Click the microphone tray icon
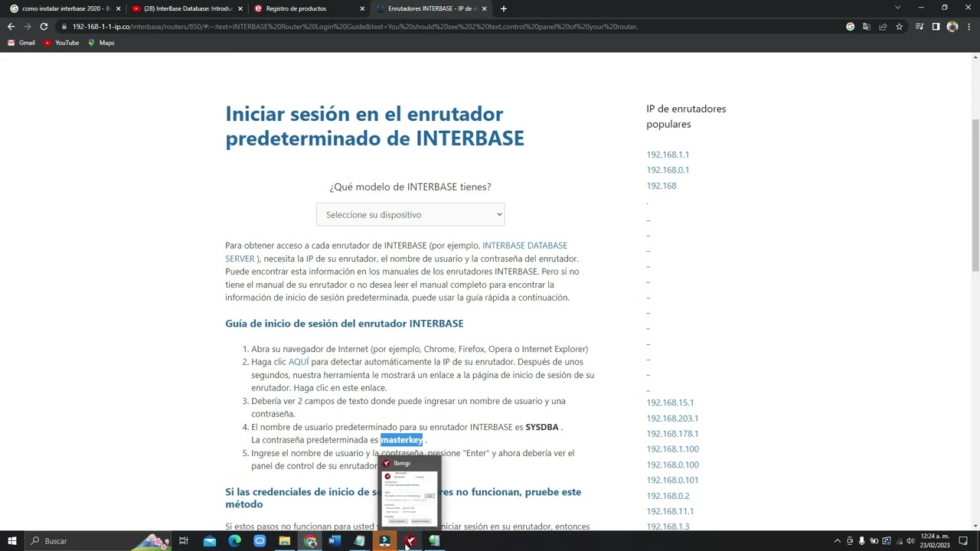980x551 pixels. (862, 541)
